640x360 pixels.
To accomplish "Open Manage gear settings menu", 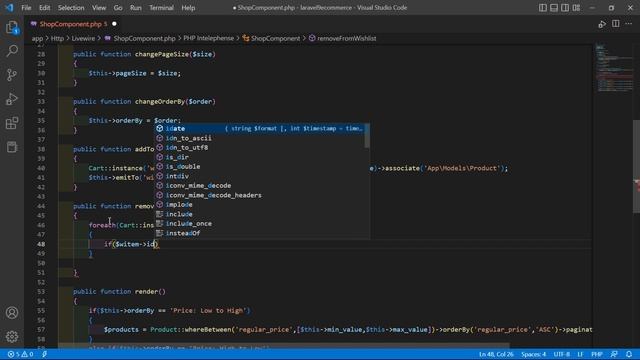I will click(x=12, y=336).
